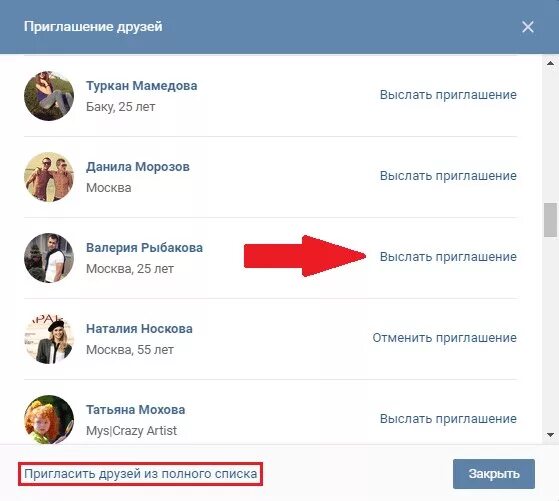The height and width of the screenshot is (501, 559).
Task: Open name link Данила Морозов
Action: click(x=138, y=167)
